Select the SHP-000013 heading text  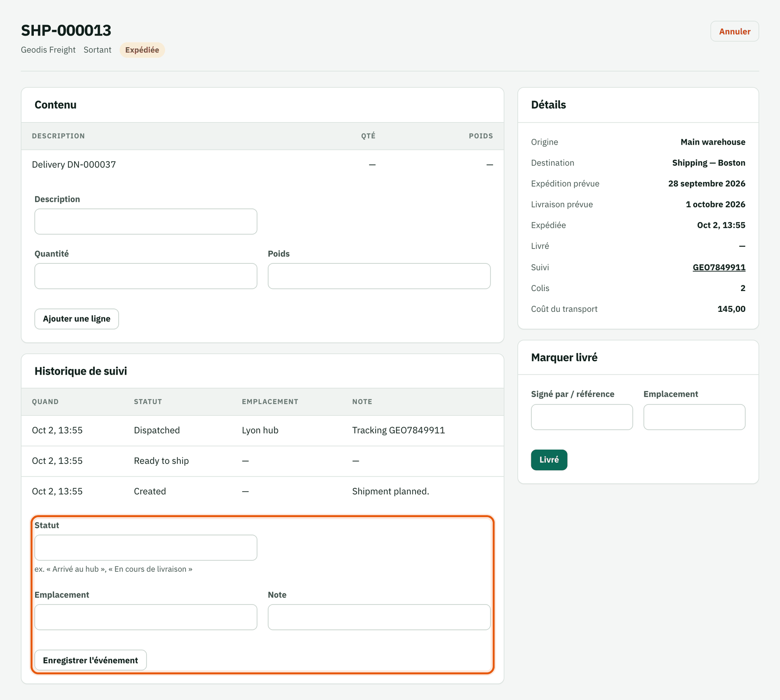tap(66, 30)
